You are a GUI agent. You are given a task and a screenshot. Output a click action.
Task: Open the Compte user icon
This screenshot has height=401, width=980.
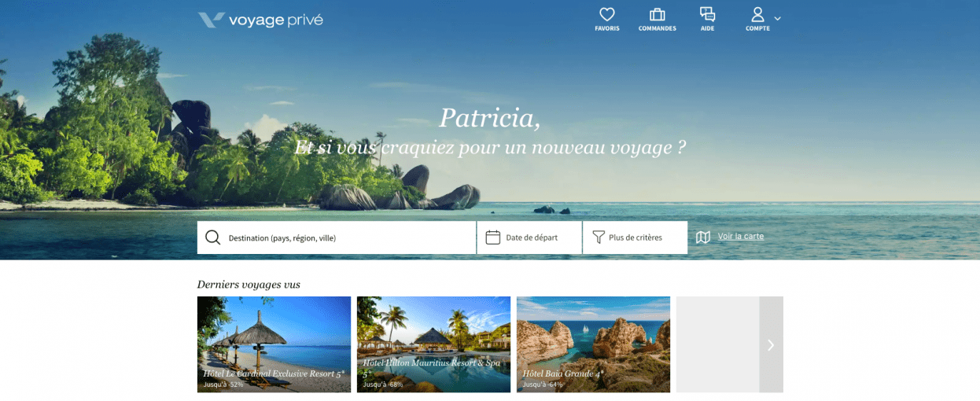[x=757, y=14]
